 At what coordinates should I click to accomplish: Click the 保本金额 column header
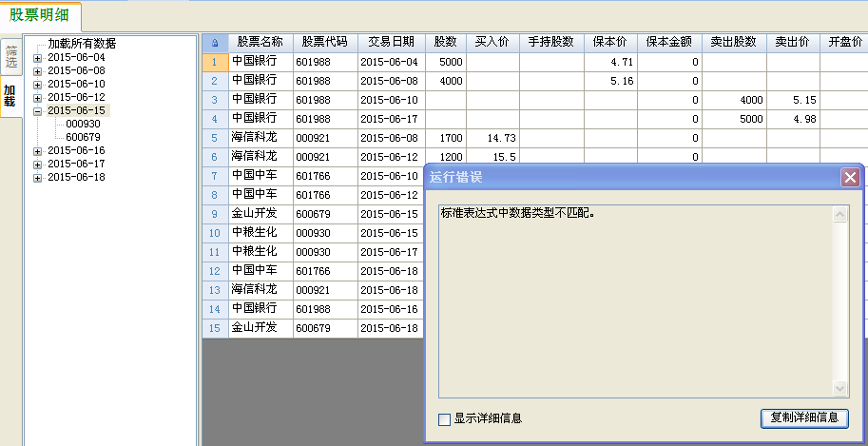669,43
